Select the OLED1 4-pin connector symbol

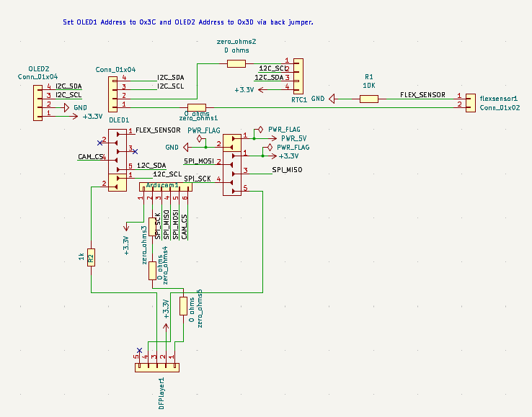click(112, 94)
